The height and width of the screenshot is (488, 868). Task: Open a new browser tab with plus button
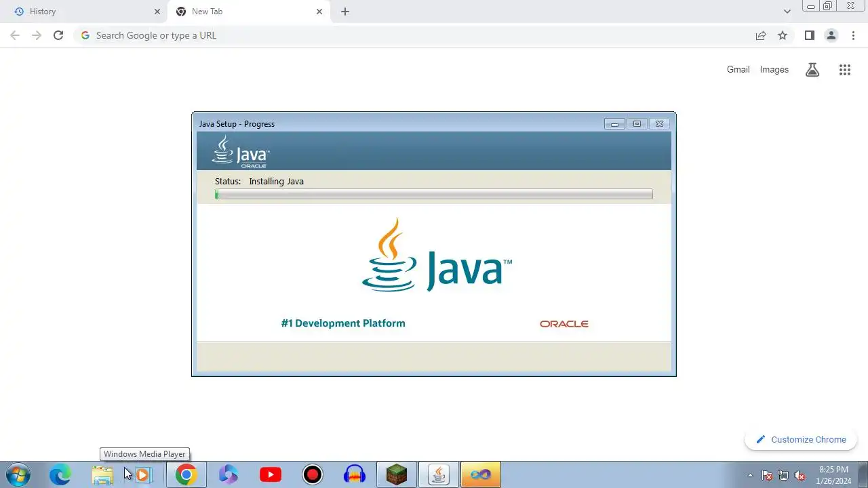pos(345,12)
